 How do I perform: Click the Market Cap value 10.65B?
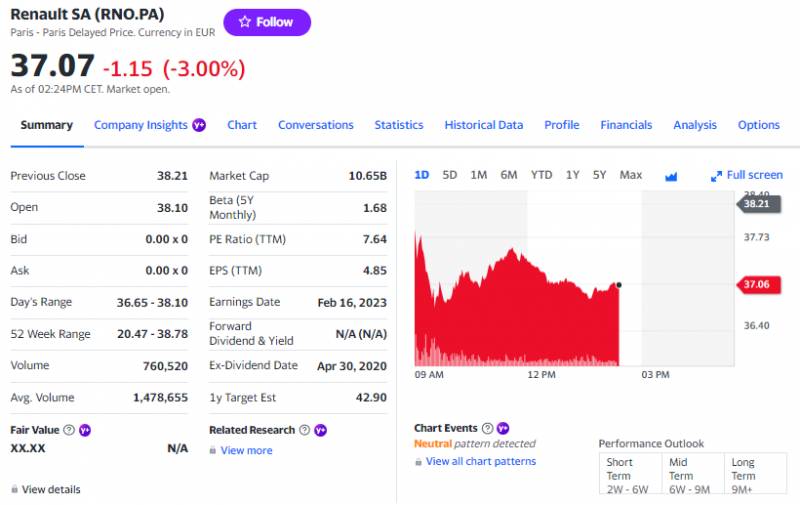pyautogui.click(x=367, y=176)
